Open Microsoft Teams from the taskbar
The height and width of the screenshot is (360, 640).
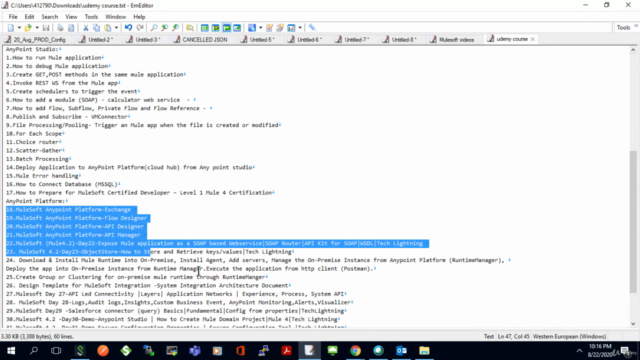coord(195,351)
